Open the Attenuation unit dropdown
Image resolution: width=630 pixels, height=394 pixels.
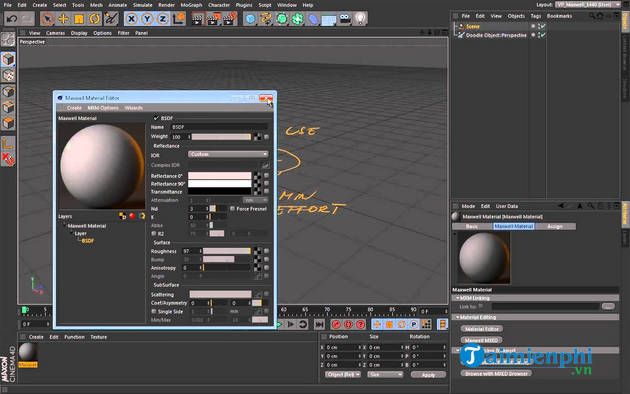tap(256, 200)
